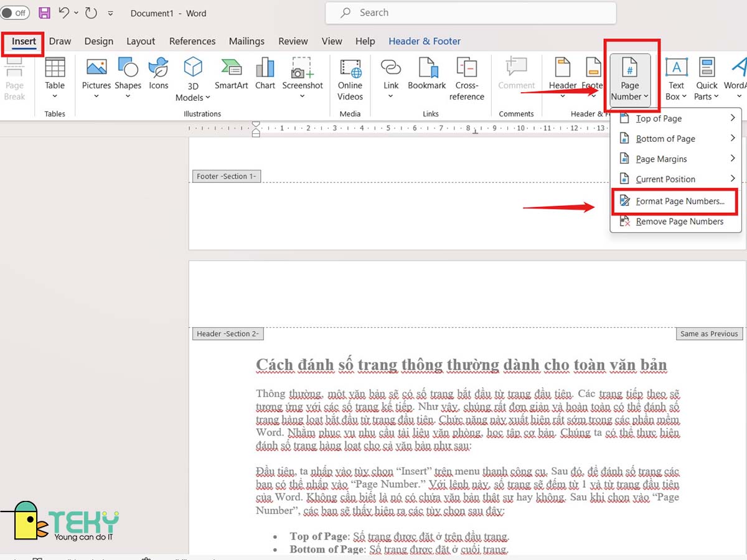Click the Footer -Section 1- tag
Viewport: 747px width, 560px height.
coord(226,177)
